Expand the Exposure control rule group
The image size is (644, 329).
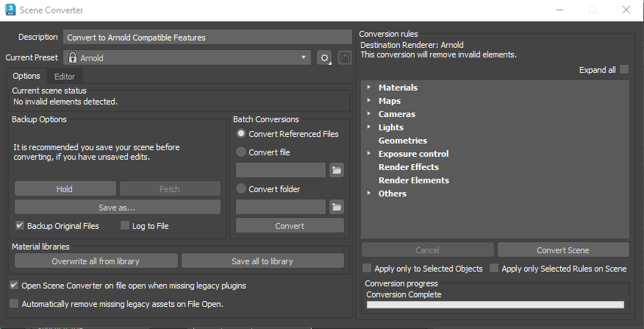pos(368,154)
